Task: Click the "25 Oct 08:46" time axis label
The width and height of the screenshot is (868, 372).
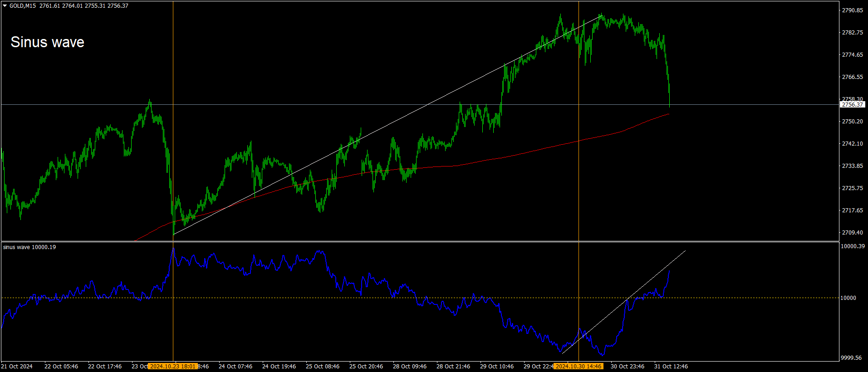Action: 322,366
